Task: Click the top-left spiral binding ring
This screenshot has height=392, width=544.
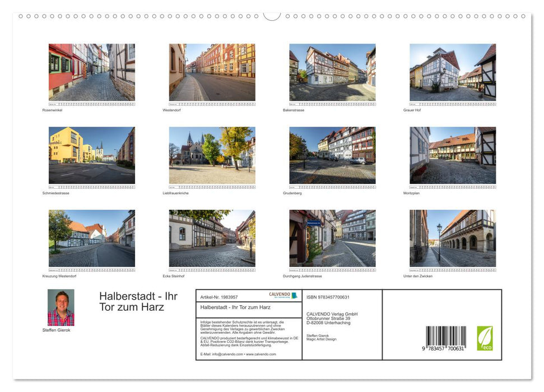Action: click(x=21, y=17)
